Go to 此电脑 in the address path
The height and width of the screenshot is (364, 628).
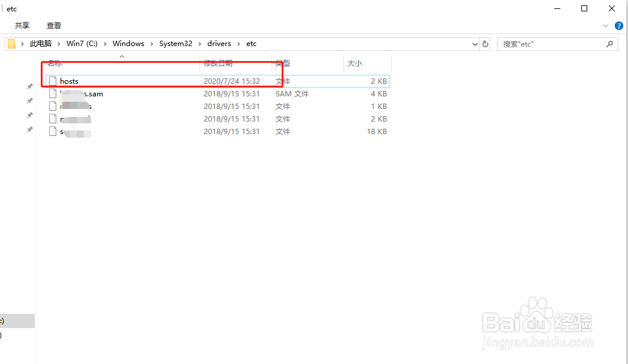pyautogui.click(x=41, y=44)
